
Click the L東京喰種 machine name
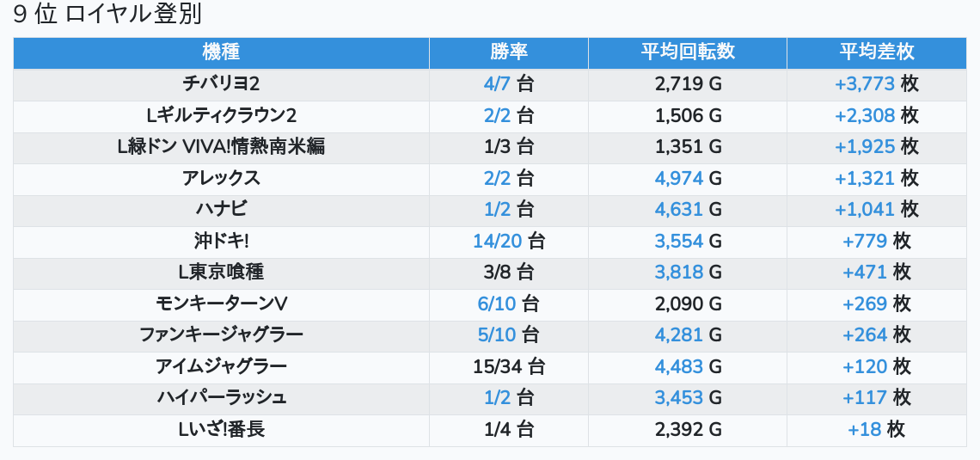click(221, 273)
